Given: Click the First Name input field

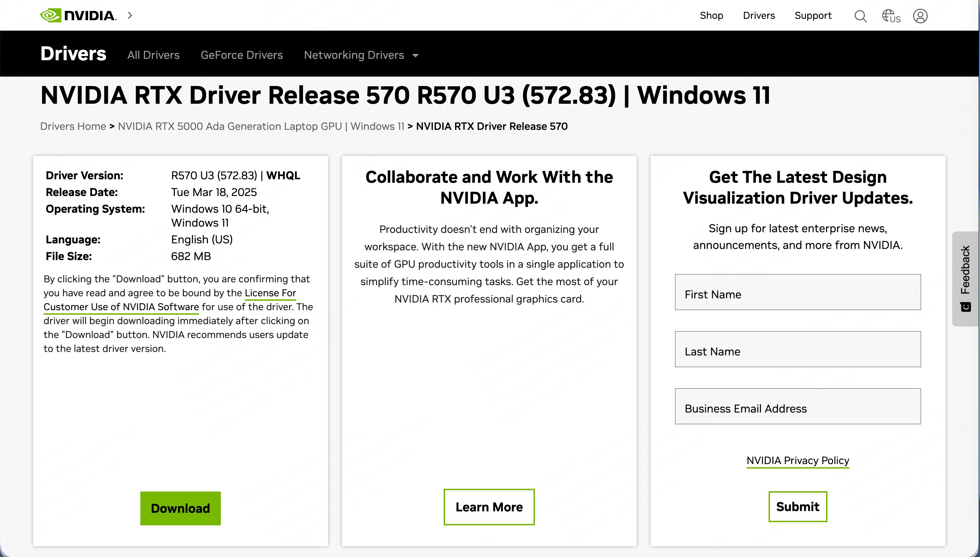Looking at the screenshot, I should (x=798, y=292).
